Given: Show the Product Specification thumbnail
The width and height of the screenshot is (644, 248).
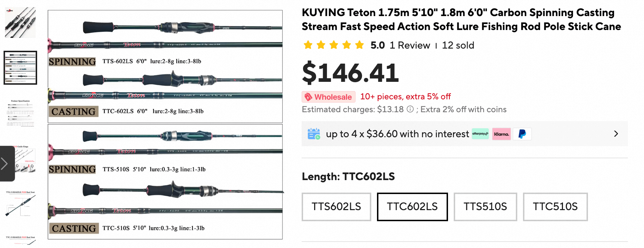Looking at the screenshot, I should point(20,113).
